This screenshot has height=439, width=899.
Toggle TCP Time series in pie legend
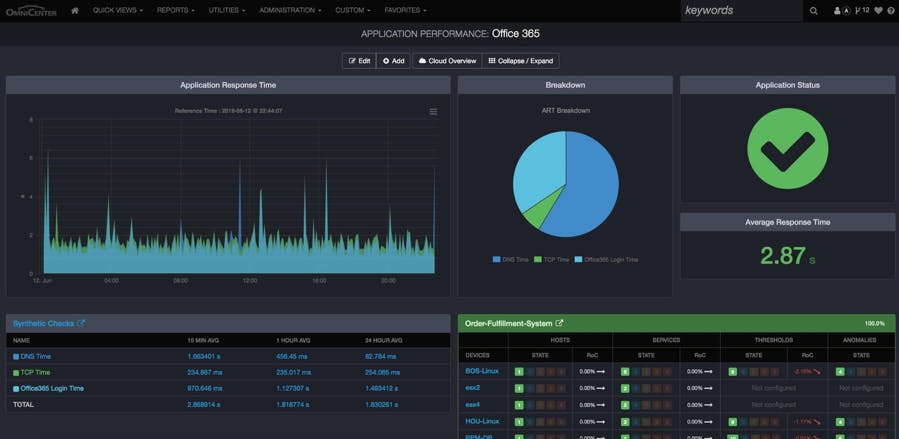[x=551, y=260]
